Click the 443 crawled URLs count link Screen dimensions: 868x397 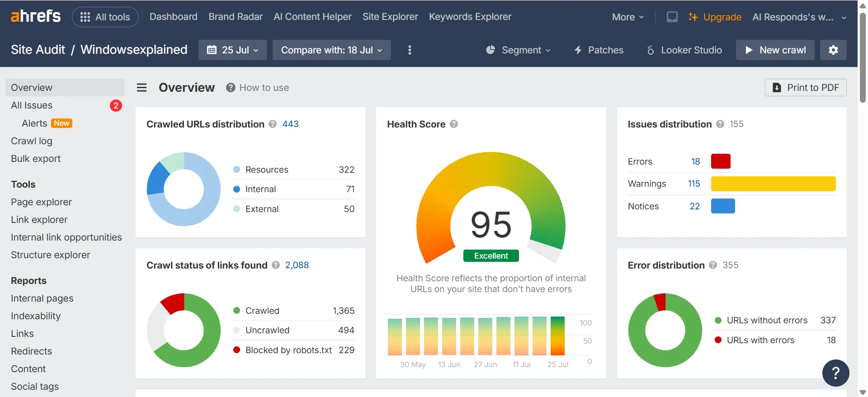[x=291, y=124]
